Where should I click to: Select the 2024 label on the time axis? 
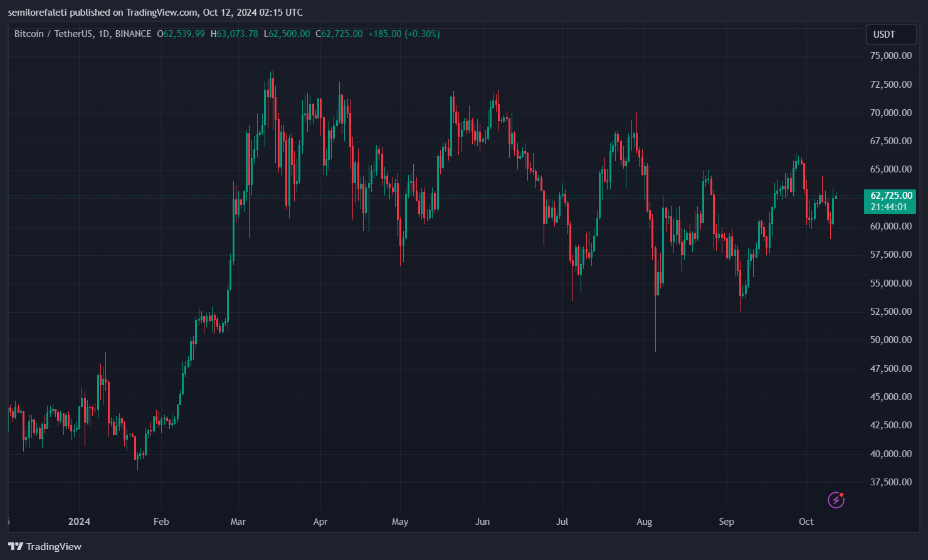79,521
